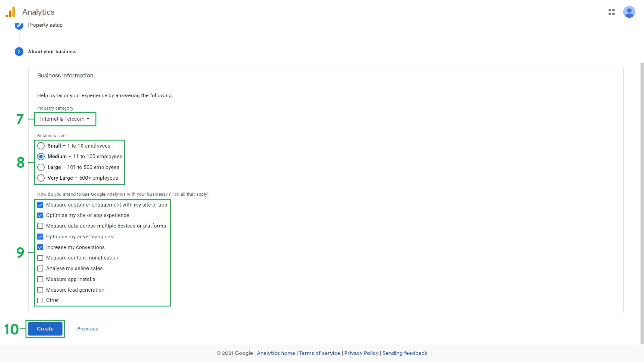The image size is (644, 362).
Task: Open the Analytics home footer link
Action: click(276, 353)
